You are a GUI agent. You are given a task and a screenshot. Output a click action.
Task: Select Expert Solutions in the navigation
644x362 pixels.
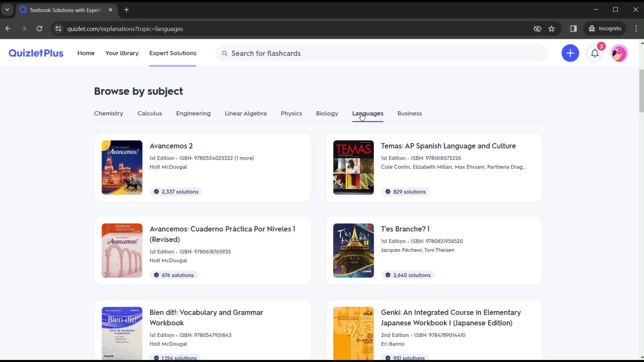tap(173, 53)
